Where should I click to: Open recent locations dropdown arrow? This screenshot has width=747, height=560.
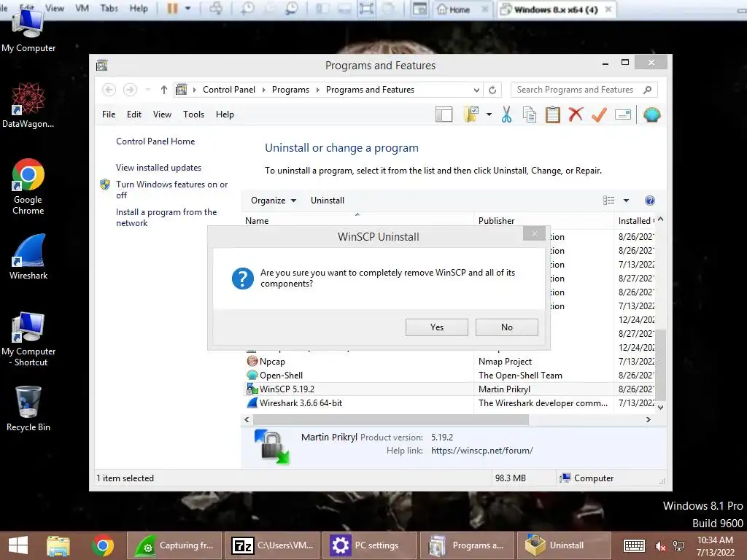[x=147, y=90]
